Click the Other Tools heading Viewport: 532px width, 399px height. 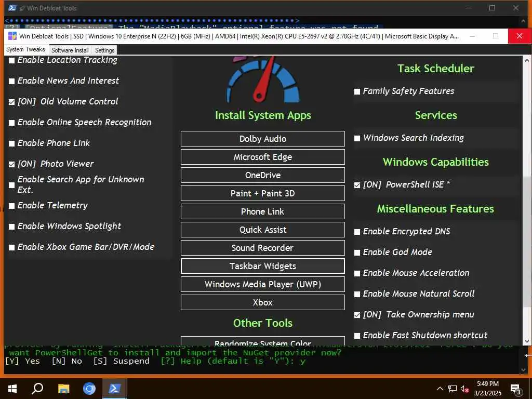263,323
